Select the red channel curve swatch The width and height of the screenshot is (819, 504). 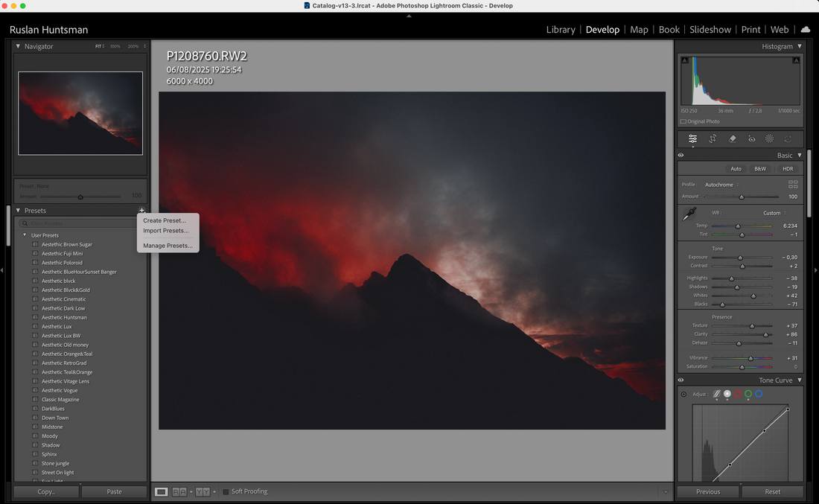click(738, 394)
